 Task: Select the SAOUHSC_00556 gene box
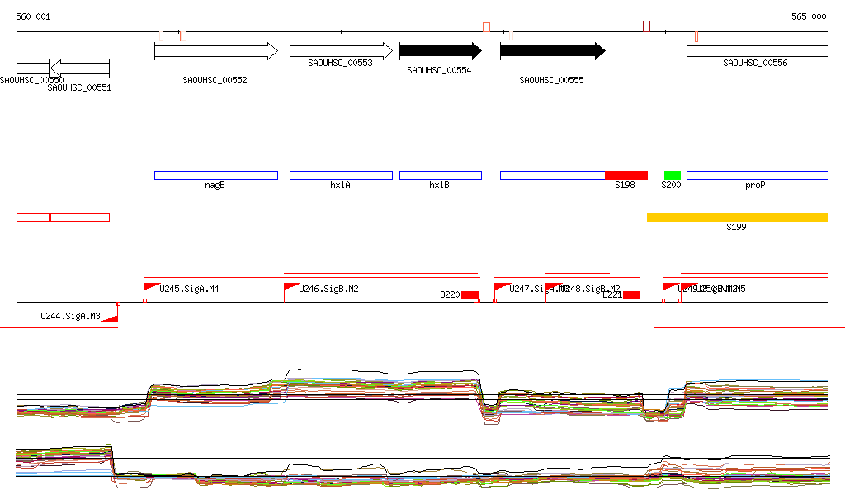tap(758, 51)
